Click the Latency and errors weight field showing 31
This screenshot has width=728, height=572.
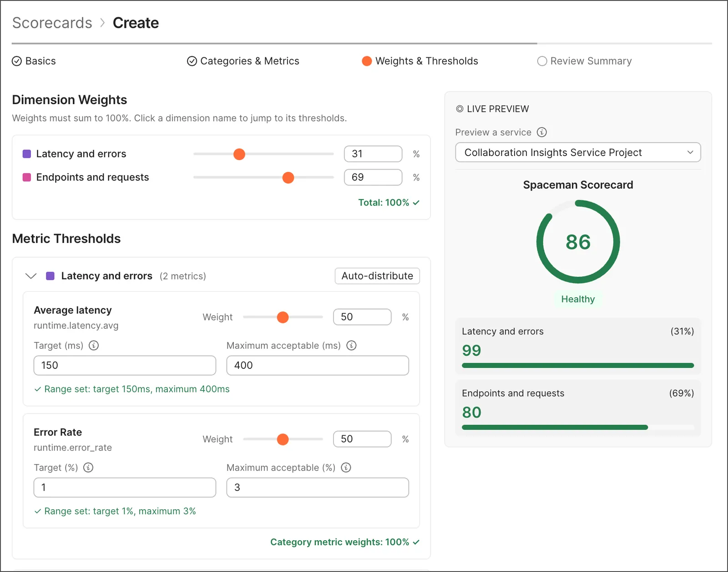click(373, 154)
